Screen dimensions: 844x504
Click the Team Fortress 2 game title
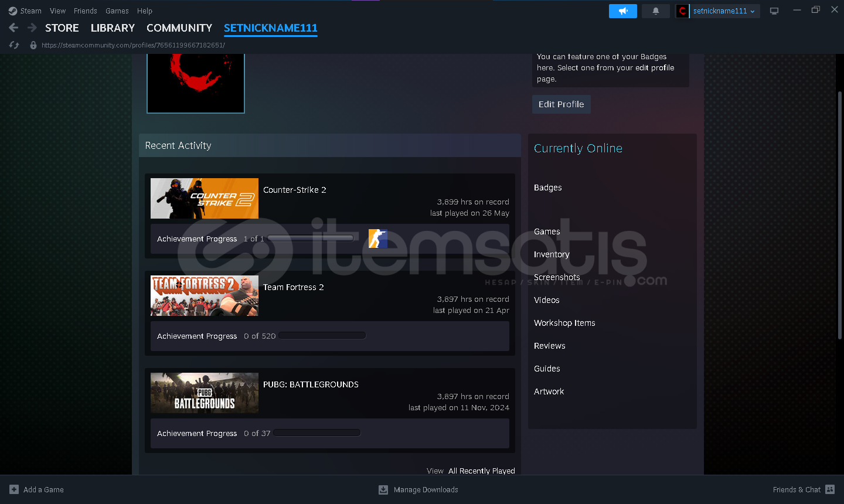[x=294, y=287]
